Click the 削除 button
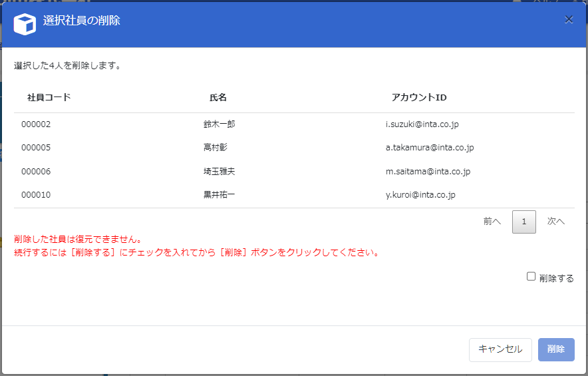The height and width of the screenshot is (376, 588). point(555,349)
